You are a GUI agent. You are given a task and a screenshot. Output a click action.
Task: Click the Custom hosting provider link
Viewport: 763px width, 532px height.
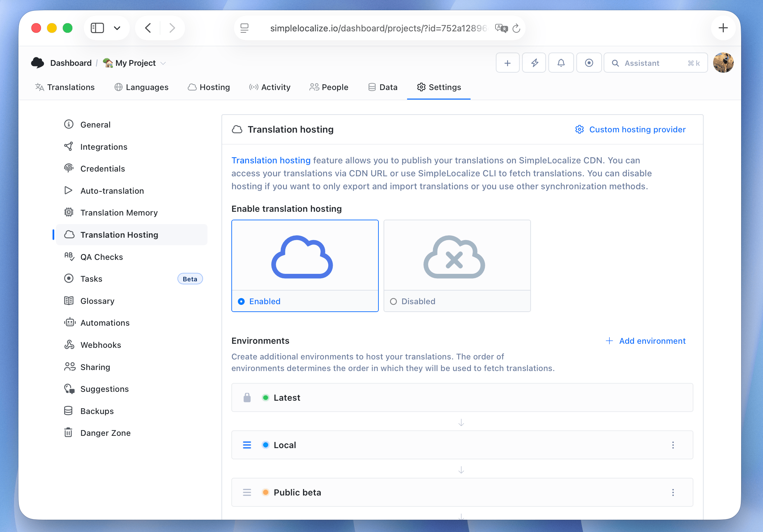click(x=637, y=129)
